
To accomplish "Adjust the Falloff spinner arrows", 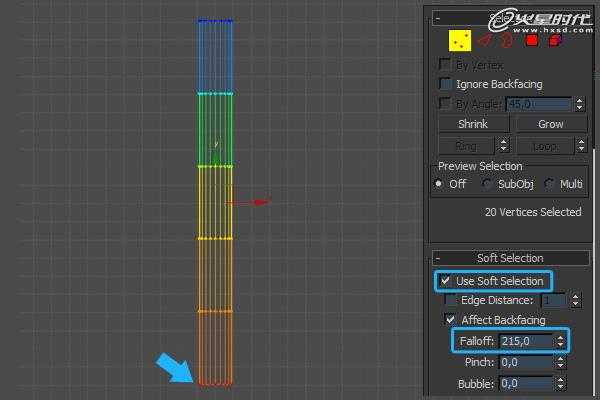I will [x=560, y=341].
